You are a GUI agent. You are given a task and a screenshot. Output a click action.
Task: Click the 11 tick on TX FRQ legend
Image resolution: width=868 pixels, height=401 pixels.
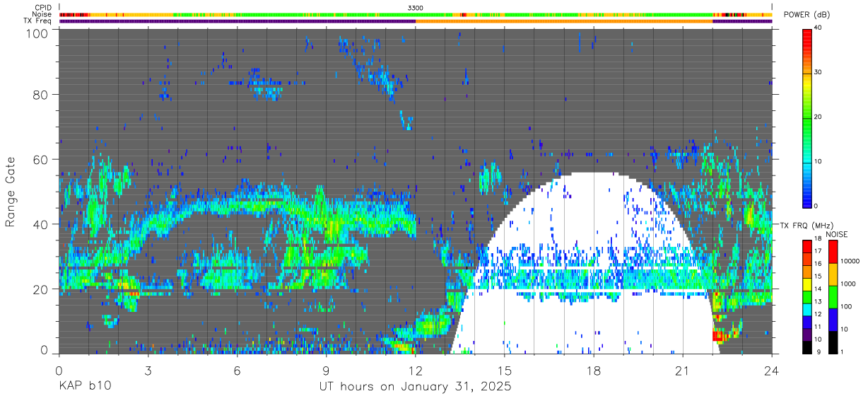coord(818,327)
